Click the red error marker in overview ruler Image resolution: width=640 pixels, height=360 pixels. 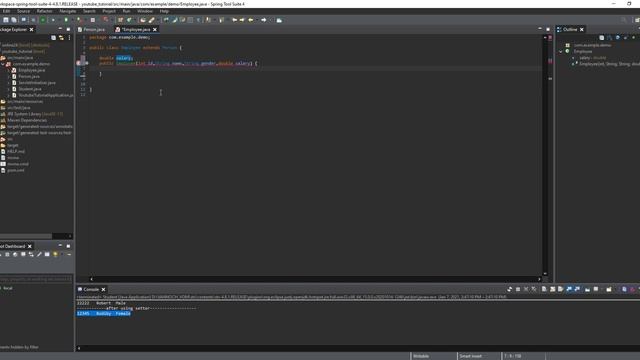550,61
